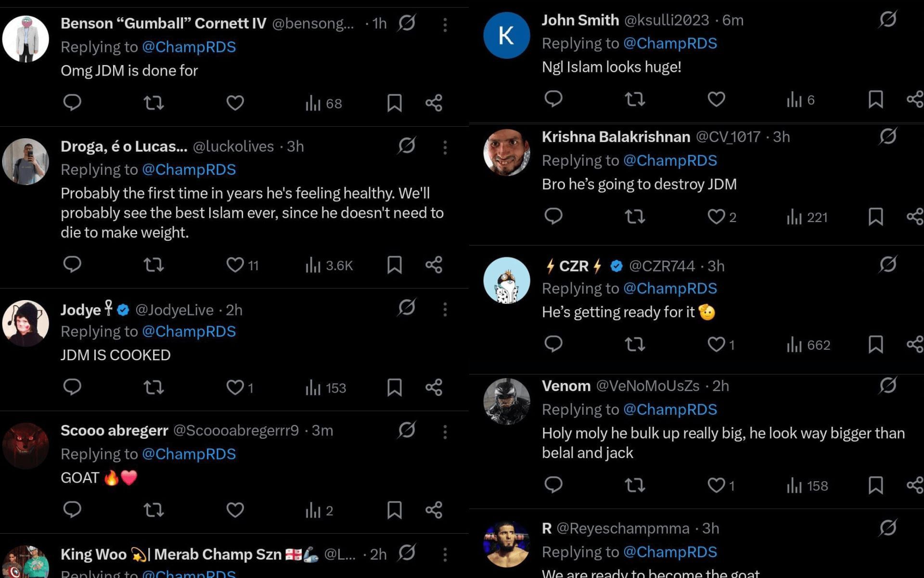Bookmark CZR's getting ready tweet

pyautogui.click(x=875, y=345)
